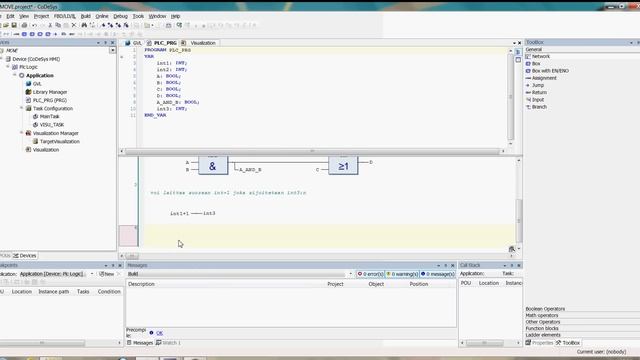
Task: Open the Help menu
Action: point(175,16)
